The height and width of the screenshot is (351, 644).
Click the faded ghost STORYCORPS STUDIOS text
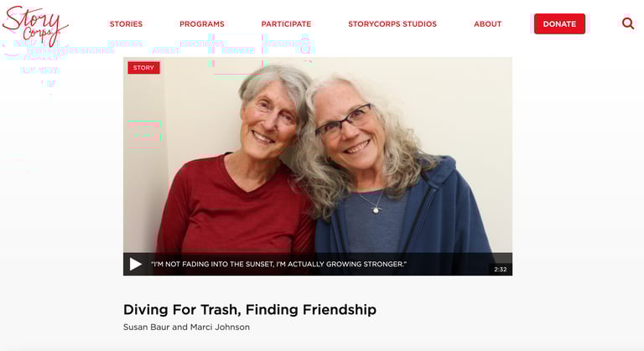[70, 50]
